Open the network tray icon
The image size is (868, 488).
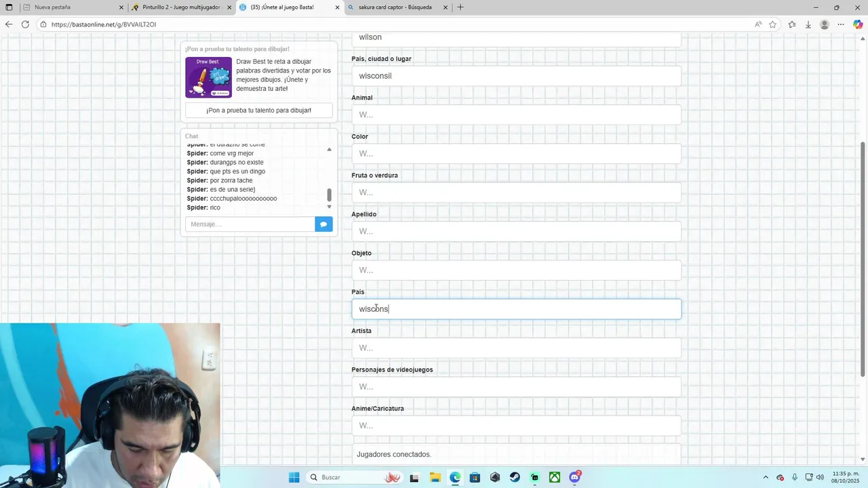808,477
